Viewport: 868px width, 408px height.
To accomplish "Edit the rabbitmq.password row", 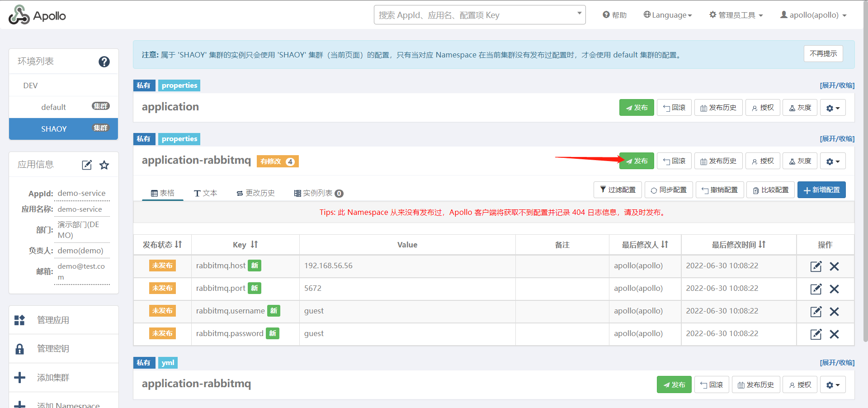I will click(816, 334).
